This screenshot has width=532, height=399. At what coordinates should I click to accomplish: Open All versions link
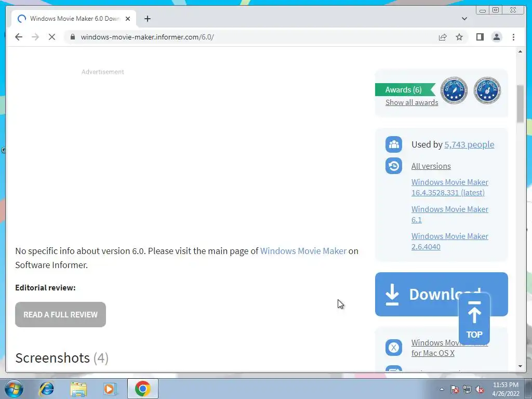[x=431, y=166]
